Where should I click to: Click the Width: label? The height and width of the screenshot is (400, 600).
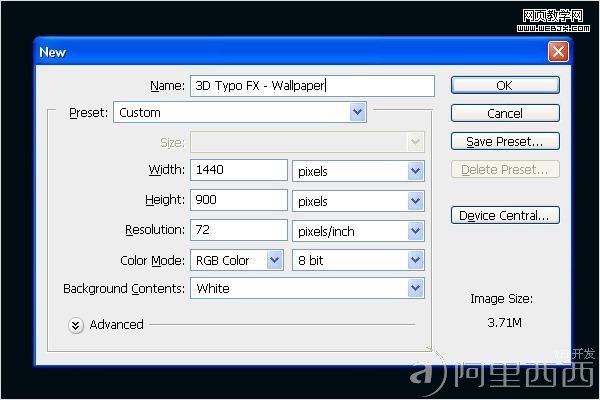pos(166,170)
